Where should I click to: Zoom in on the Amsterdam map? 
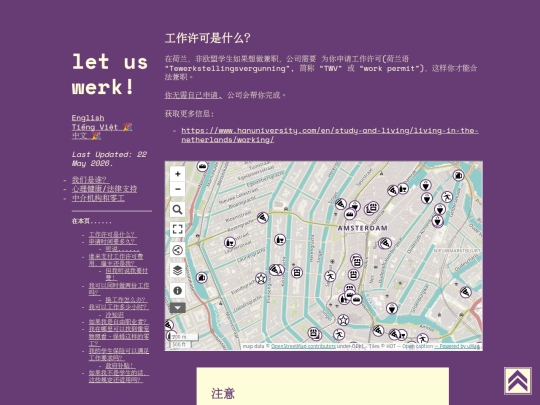[177, 174]
